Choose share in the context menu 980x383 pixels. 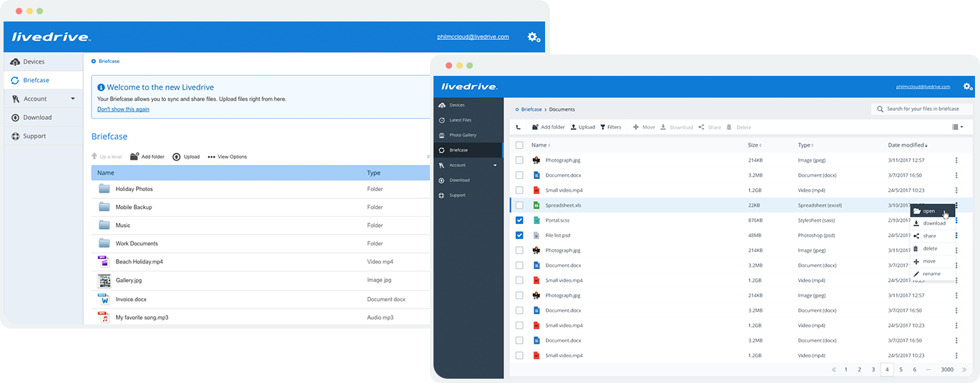(x=933, y=236)
